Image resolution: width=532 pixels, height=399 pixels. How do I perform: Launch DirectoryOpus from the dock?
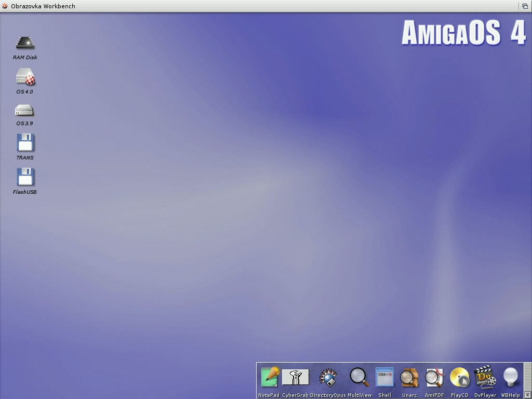(328, 378)
